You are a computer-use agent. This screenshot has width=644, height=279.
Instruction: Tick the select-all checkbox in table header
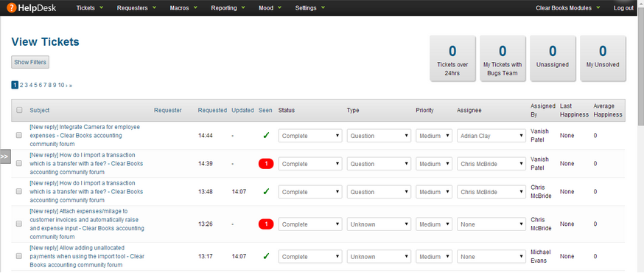19,110
